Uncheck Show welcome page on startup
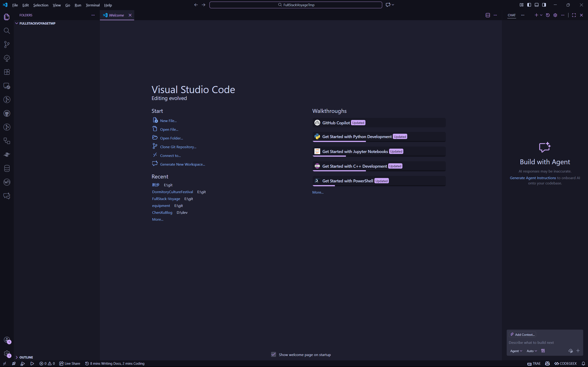Viewport: 588px width, 367px height. (274, 354)
